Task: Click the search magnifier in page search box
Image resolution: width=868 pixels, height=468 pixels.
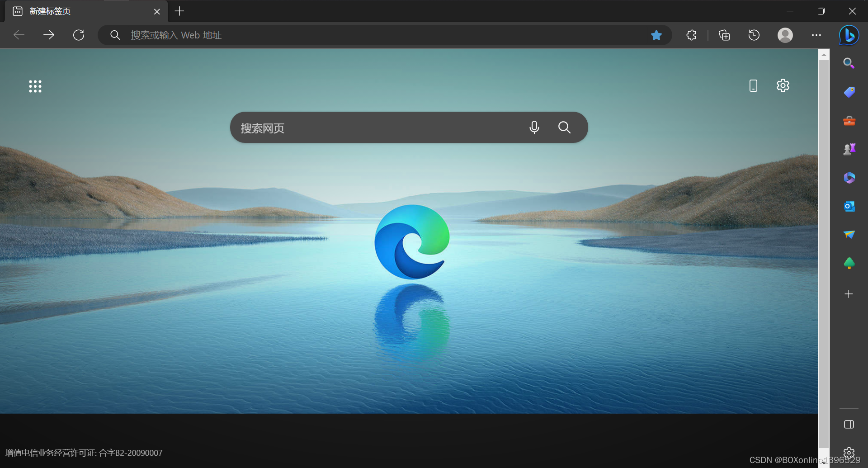Action: click(x=564, y=128)
